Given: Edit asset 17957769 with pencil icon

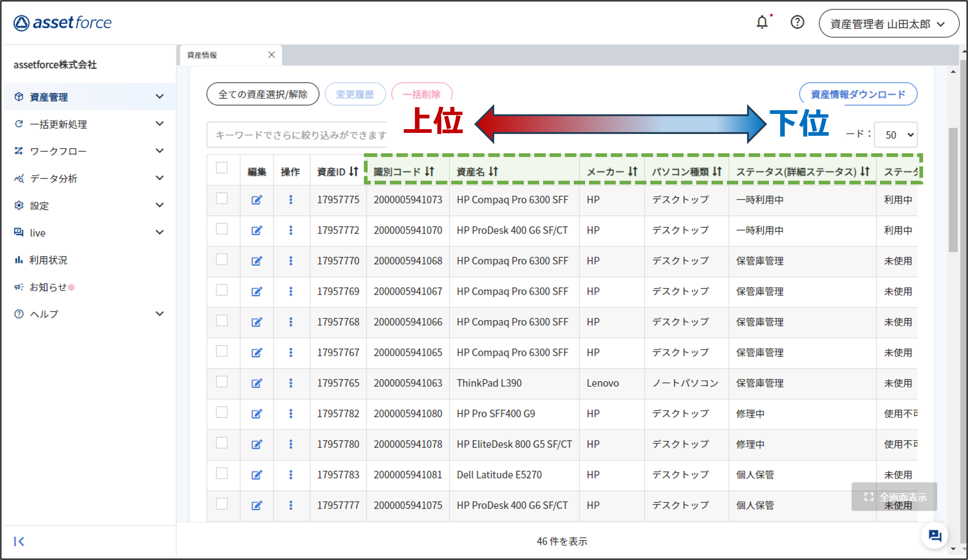Looking at the screenshot, I should click(257, 292).
